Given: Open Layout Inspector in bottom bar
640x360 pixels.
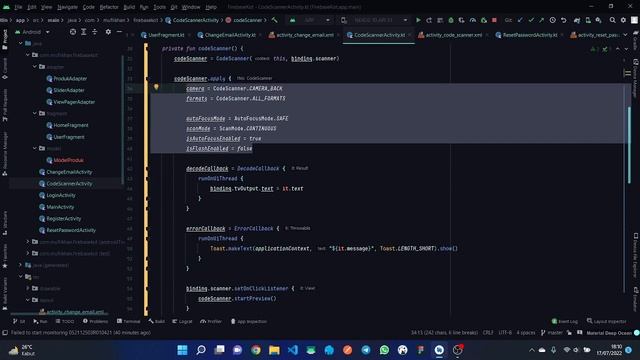Looking at the screenshot, I should pyautogui.click(x=607, y=321).
